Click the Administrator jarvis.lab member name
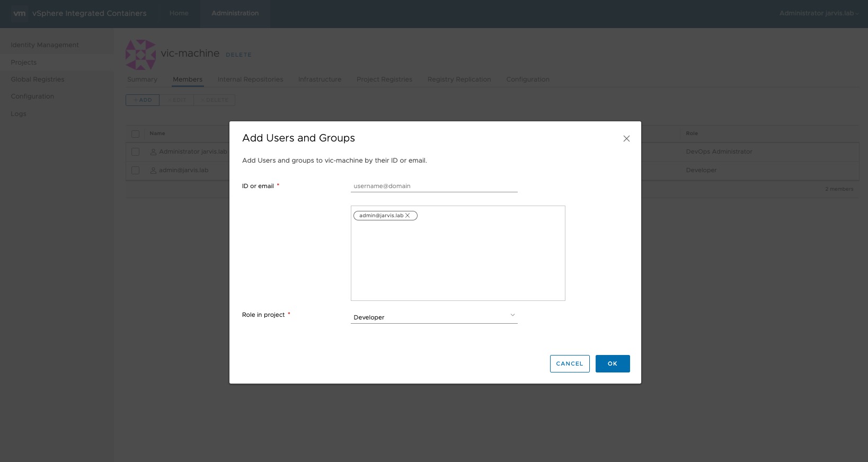This screenshot has height=462, width=868. (193, 152)
